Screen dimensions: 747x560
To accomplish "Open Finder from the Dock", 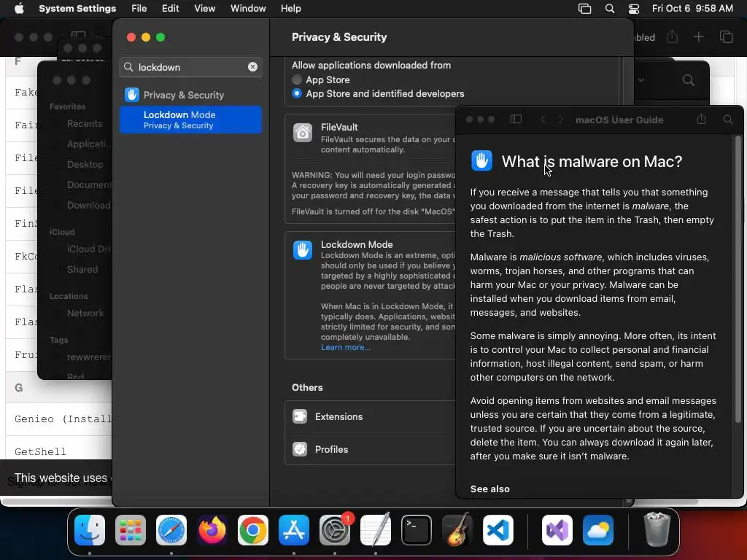I will tap(90, 530).
